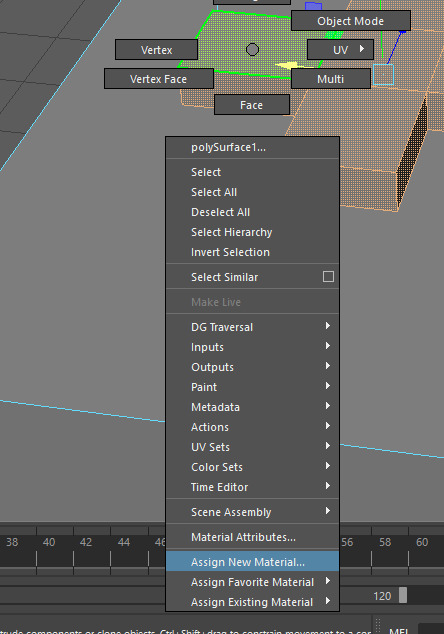The height and width of the screenshot is (634, 444).
Task: Expand the Time Editor submenu
Action: point(252,487)
